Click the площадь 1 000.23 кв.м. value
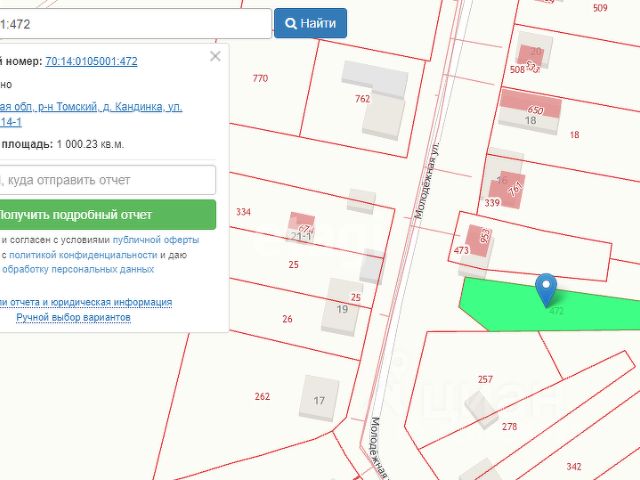640x480 pixels. (x=90, y=144)
